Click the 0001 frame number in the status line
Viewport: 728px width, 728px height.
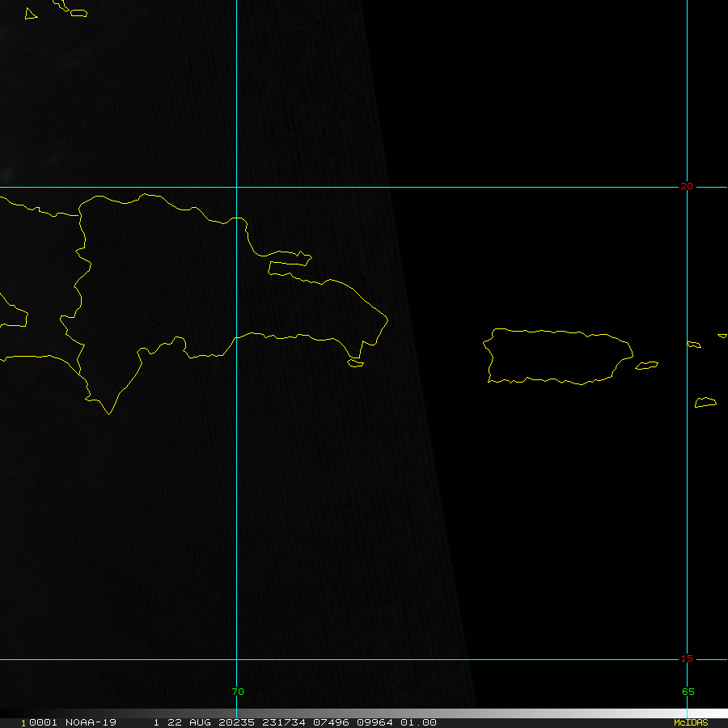pyautogui.click(x=43, y=722)
